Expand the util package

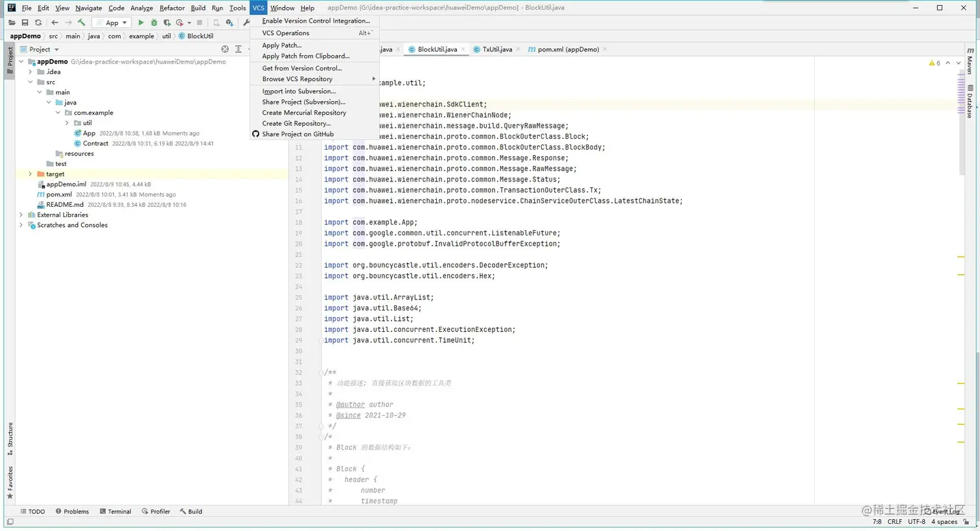[67, 123]
